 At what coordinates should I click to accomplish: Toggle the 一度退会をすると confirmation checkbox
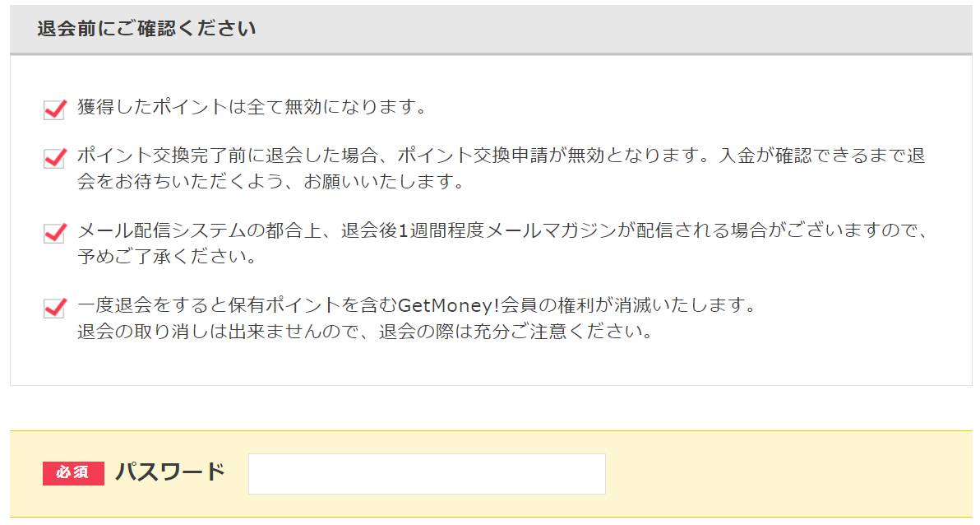pyautogui.click(x=55, y=308)
